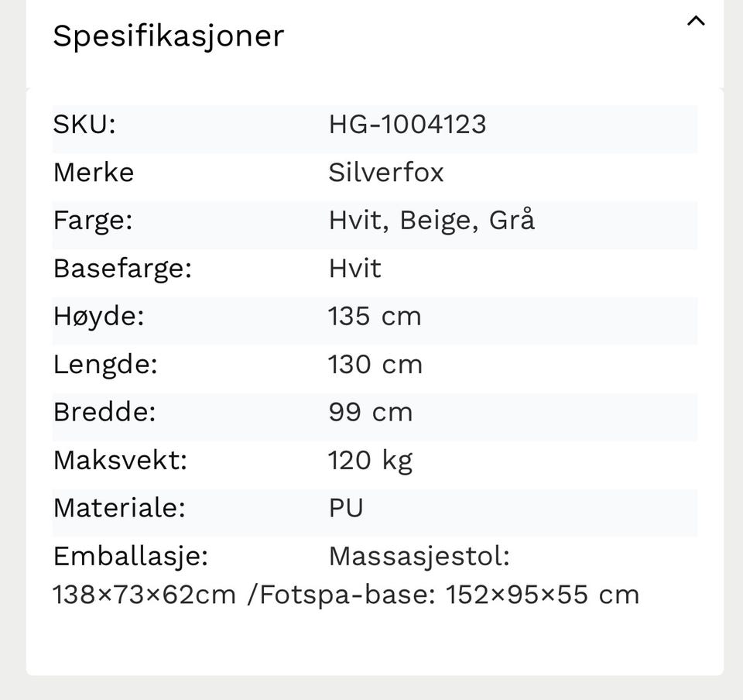
Task: Click the Høyde value 135 cm
Action: pyautogui.click(x=375, y=316)
